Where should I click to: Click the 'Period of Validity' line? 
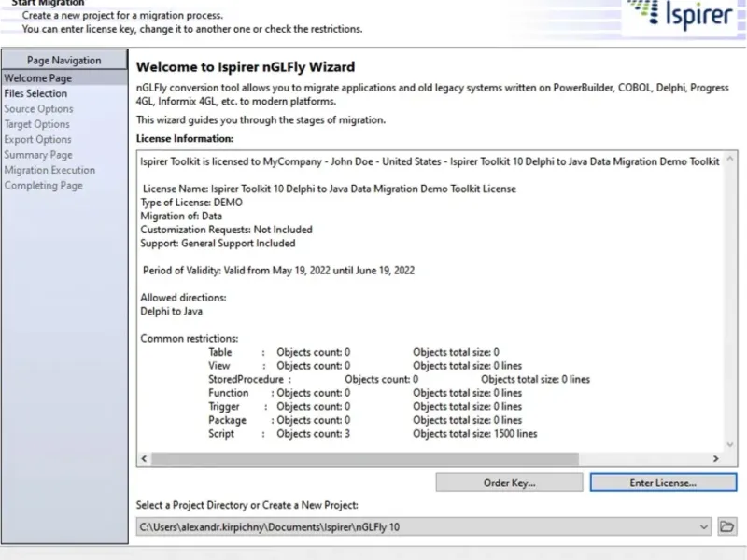pos(278,271)
